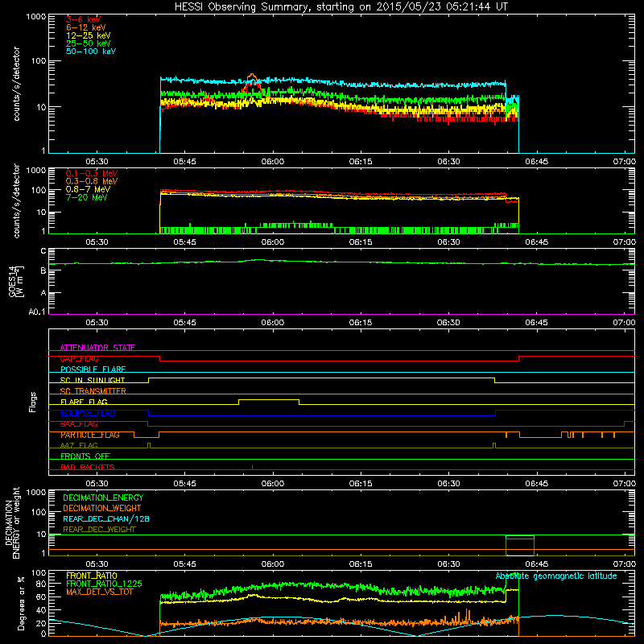The image size is (644, 644).
Task: Select the PARTICLE_FLAG label
Action: 90,435
